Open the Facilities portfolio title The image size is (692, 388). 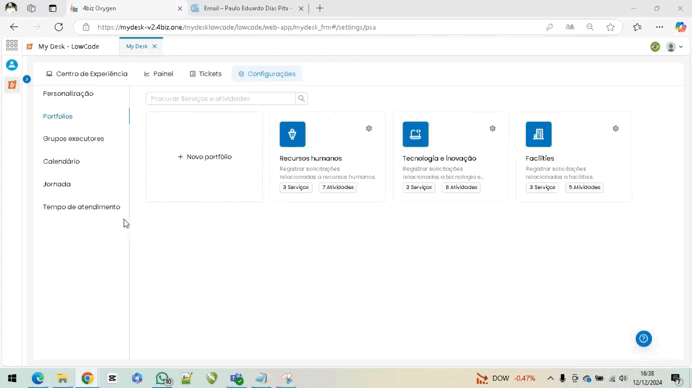pyautogui.click(x=540, y=158)
